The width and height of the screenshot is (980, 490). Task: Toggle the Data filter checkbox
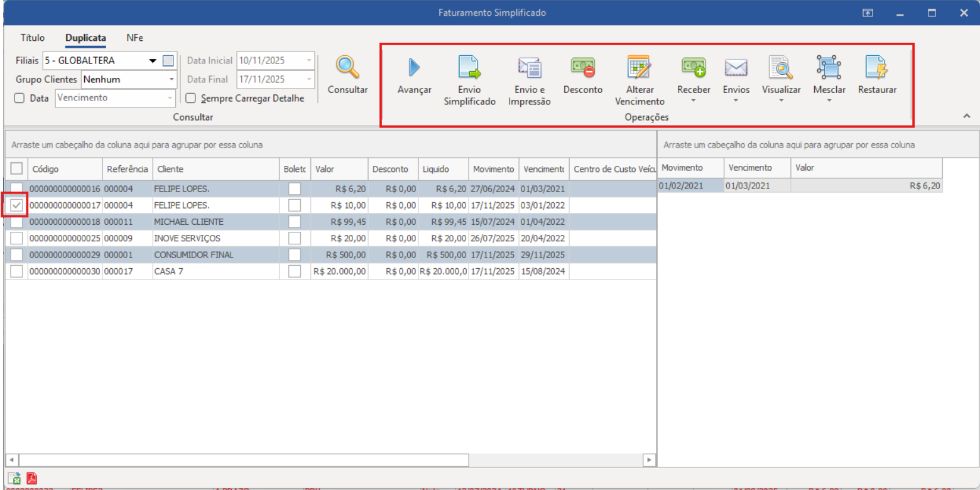[x=19, y=98]
